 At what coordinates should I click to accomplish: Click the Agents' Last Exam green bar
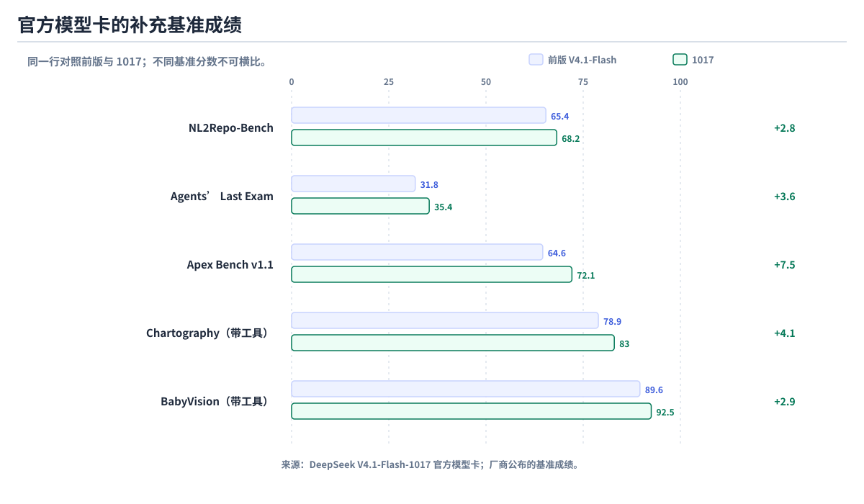[x=360, y=206]
